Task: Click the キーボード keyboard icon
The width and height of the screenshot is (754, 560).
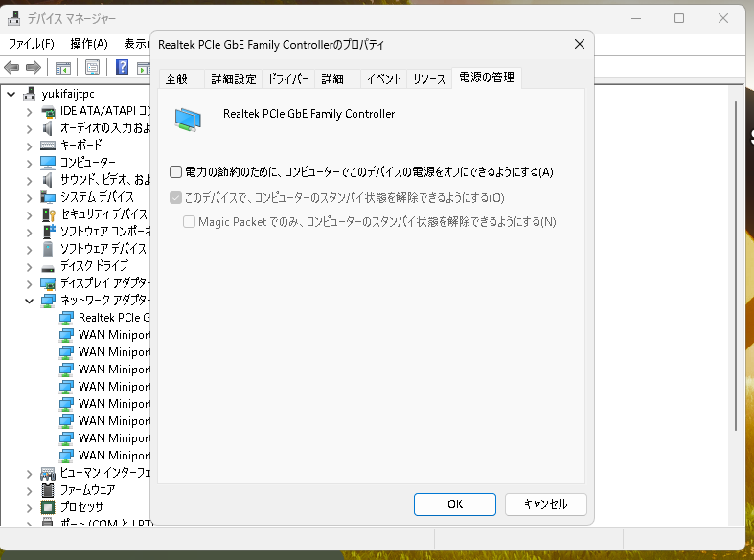Action: click(x=48, y=146)
